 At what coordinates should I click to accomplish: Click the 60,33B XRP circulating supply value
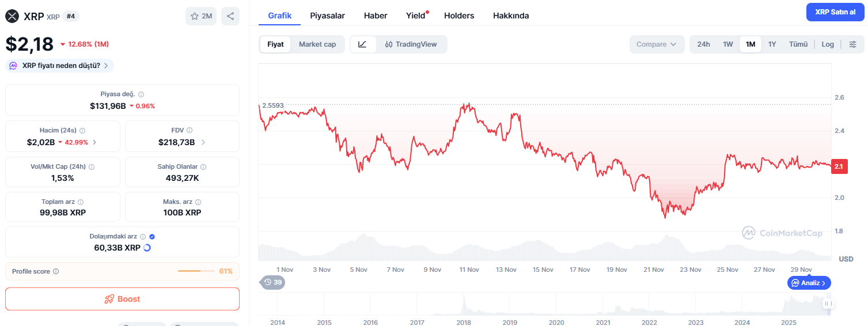pyautogui.click(x=117, y=248)
